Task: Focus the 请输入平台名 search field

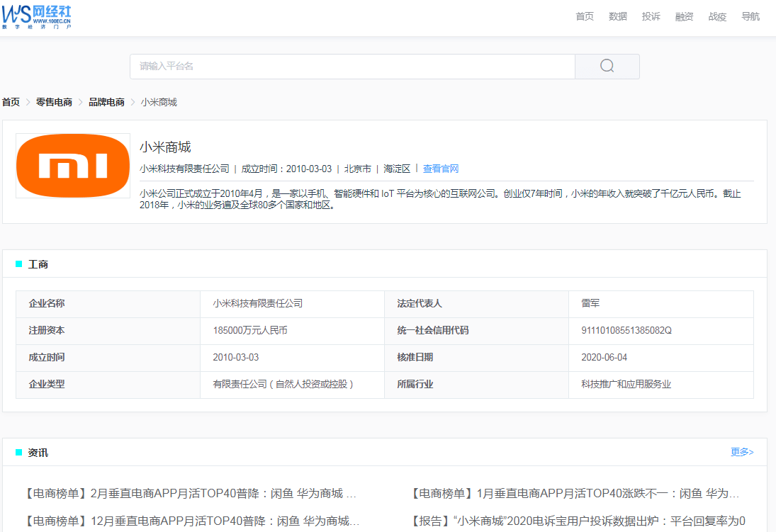Action: click(352, 67)
